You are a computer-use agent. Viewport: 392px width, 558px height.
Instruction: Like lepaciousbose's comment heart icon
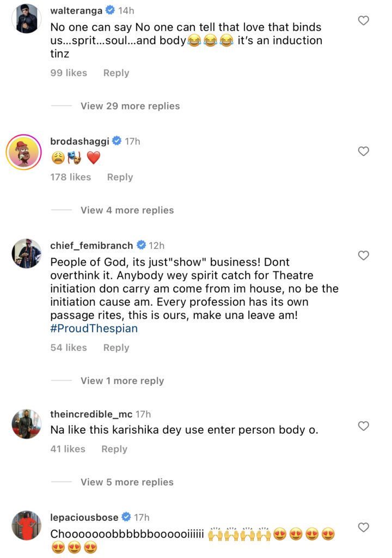(363, 527)
